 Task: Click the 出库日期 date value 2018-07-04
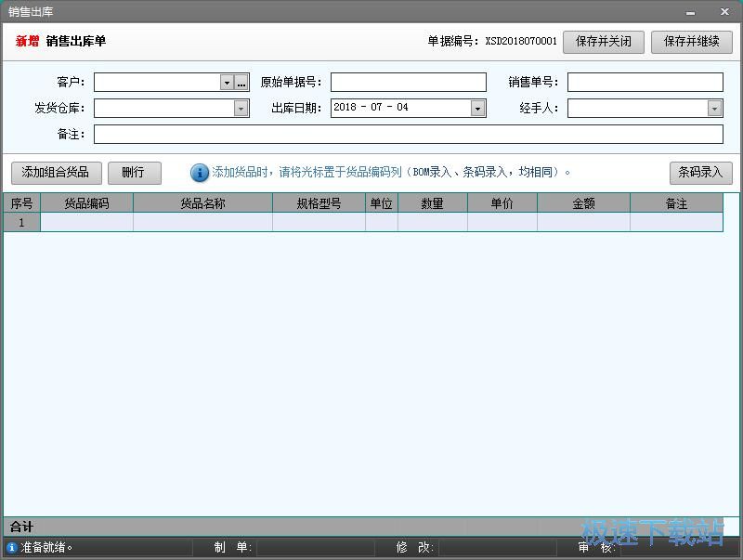(371, 108)
